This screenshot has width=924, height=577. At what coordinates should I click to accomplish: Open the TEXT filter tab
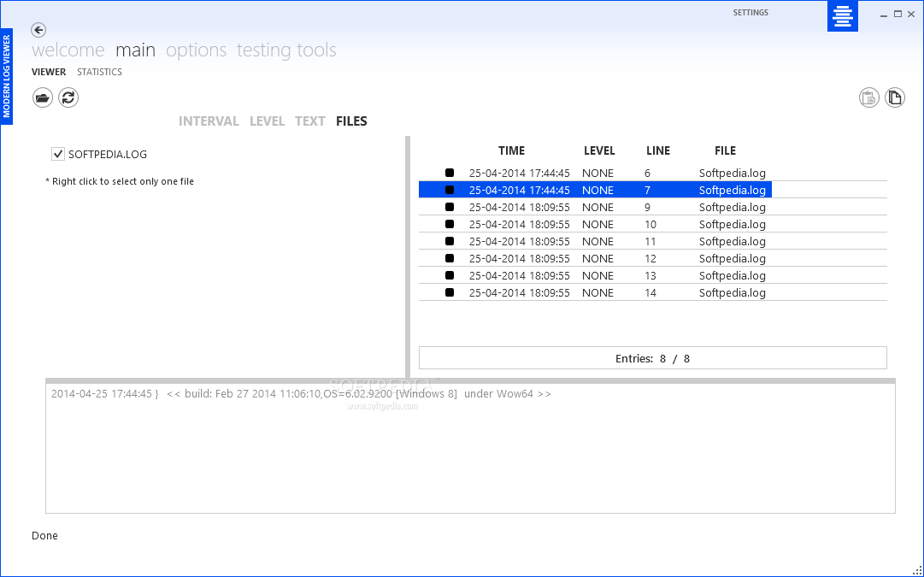point(310,121)
